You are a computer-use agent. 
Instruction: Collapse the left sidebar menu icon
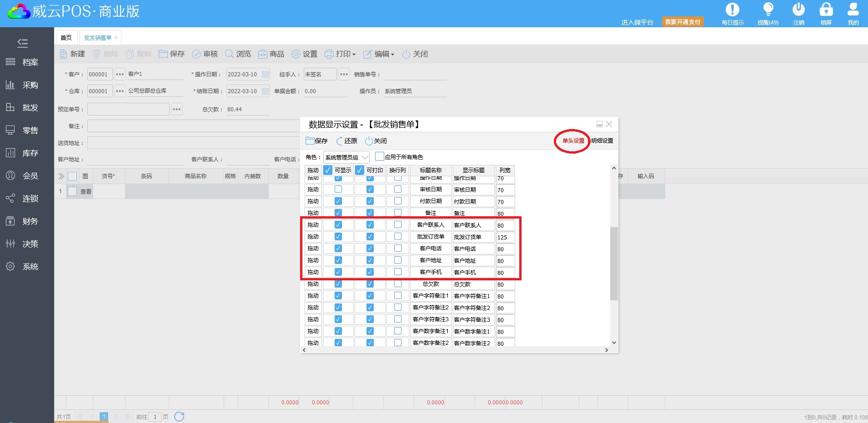tap(22, 43)
